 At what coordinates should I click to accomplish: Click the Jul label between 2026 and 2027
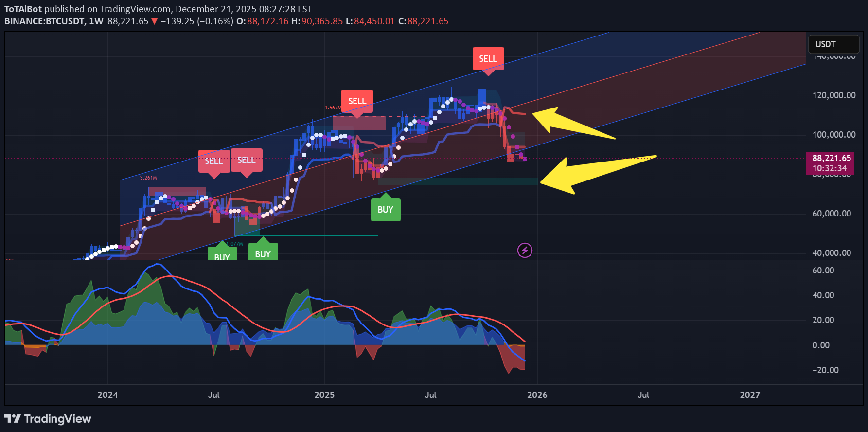pos(643,395)
